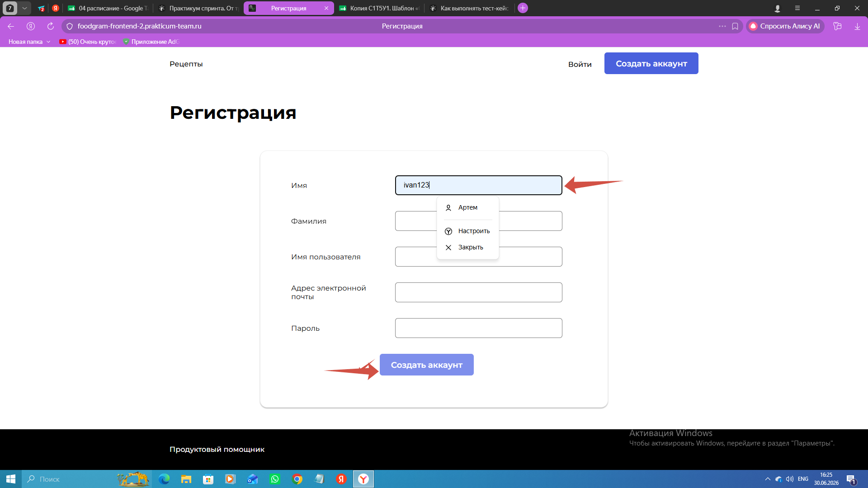This screenshot has height=488, width=868.
Task: Switch the ENG input language
Action: click(803, 479)
